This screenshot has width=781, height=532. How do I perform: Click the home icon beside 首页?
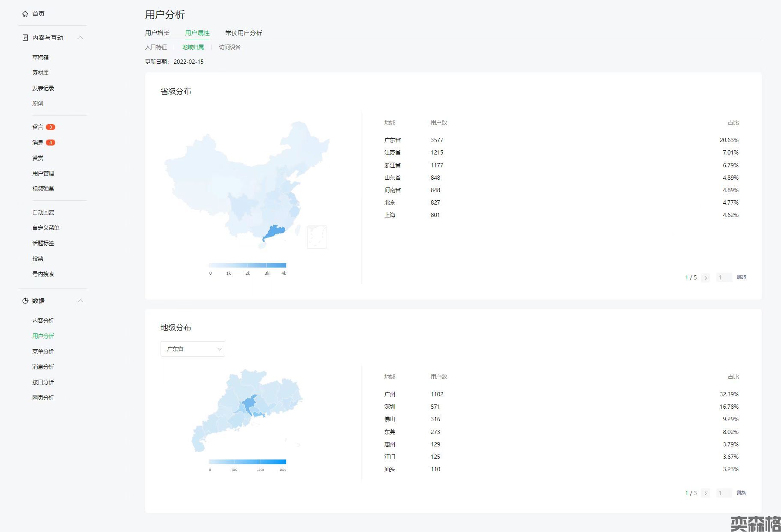tap(25, 14)
